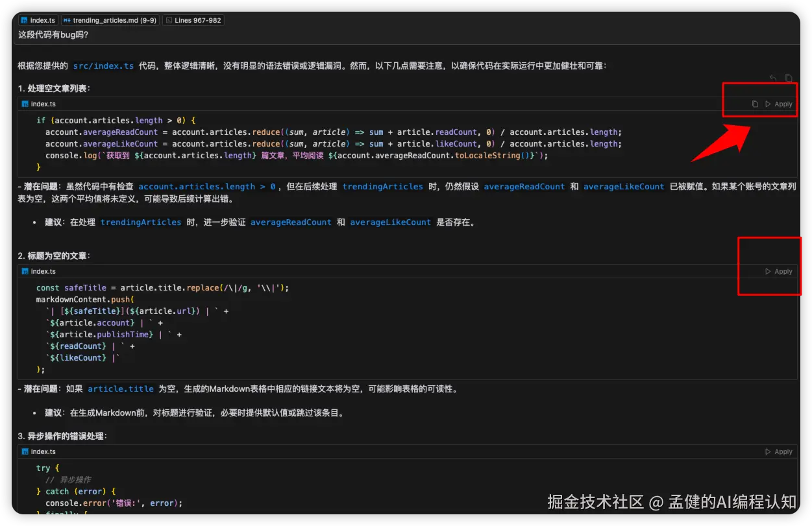This screenshot has height=526, width=812.
Task: Click the bullet '建议: 在生成Markdown前' text
Action: tap(194, 413)
